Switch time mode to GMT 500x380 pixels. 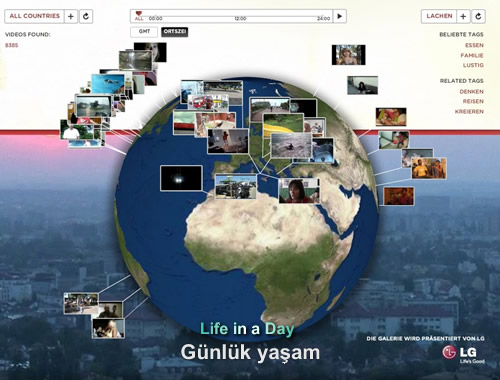(x=144, y=32)
